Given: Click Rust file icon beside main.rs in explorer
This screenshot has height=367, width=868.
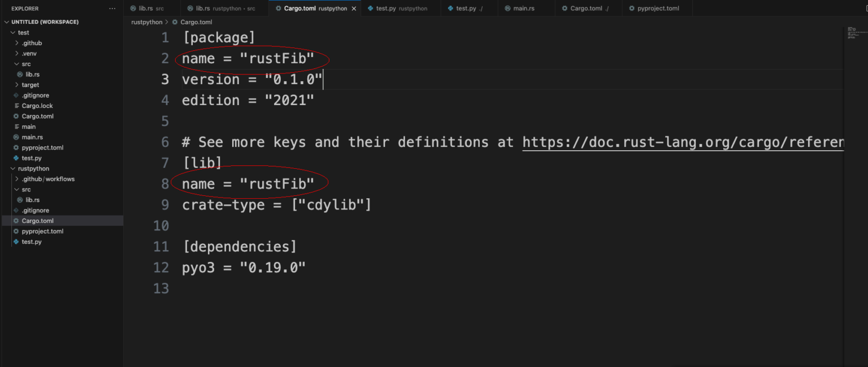Looking at the screenshot, I should coord(16,137).
